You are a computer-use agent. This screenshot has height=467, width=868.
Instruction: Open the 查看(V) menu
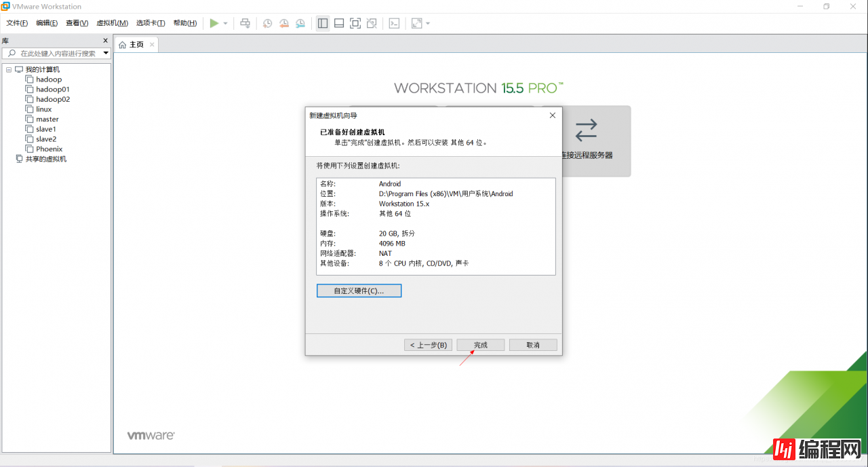pyautogui.click(x=77, y=23)
